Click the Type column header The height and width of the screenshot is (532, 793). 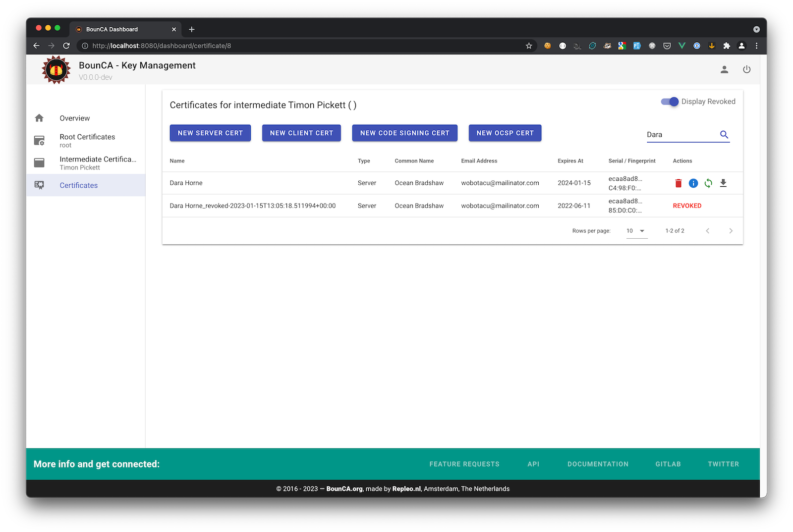[x=364, y=161]
